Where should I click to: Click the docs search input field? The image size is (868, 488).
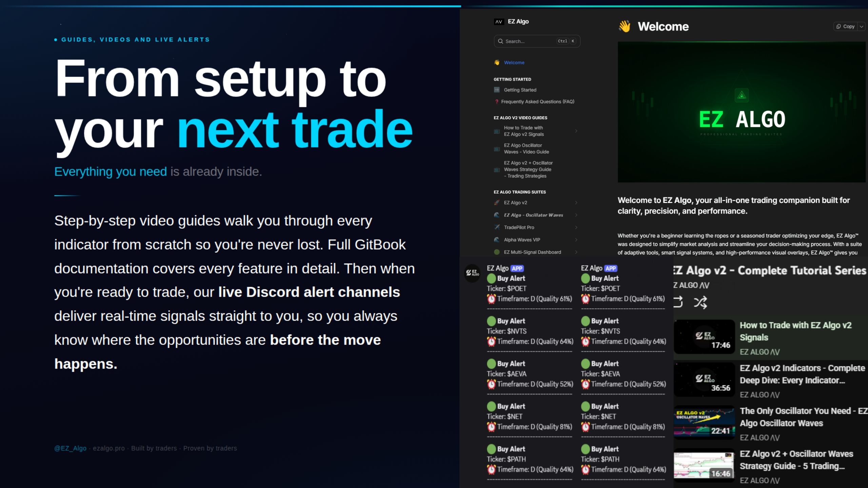537,41
